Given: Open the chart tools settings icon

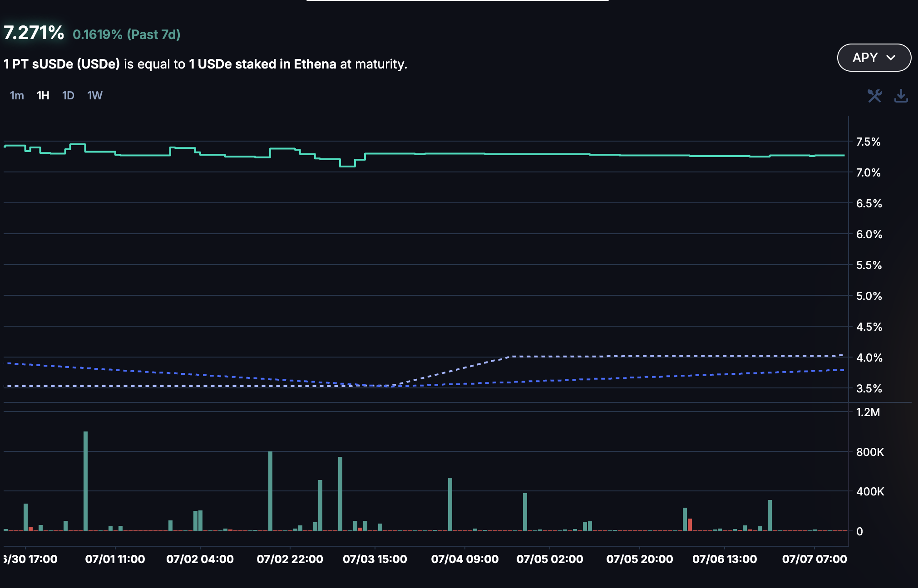Looking at the screenshot, I should tap(874, 96).
